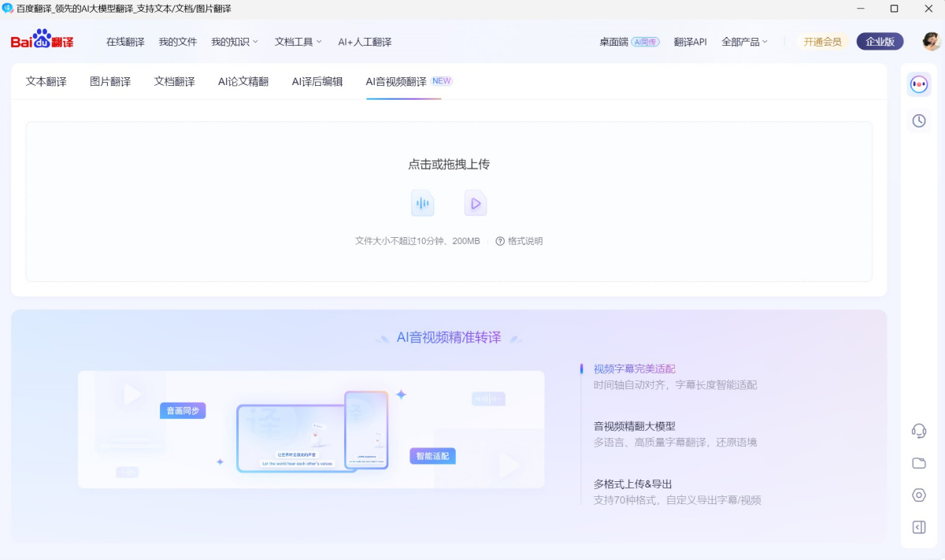Open translation history via the clock icon
Image resolution: width=945 pixels, height=560 pixels.
[x=918, y=121]
